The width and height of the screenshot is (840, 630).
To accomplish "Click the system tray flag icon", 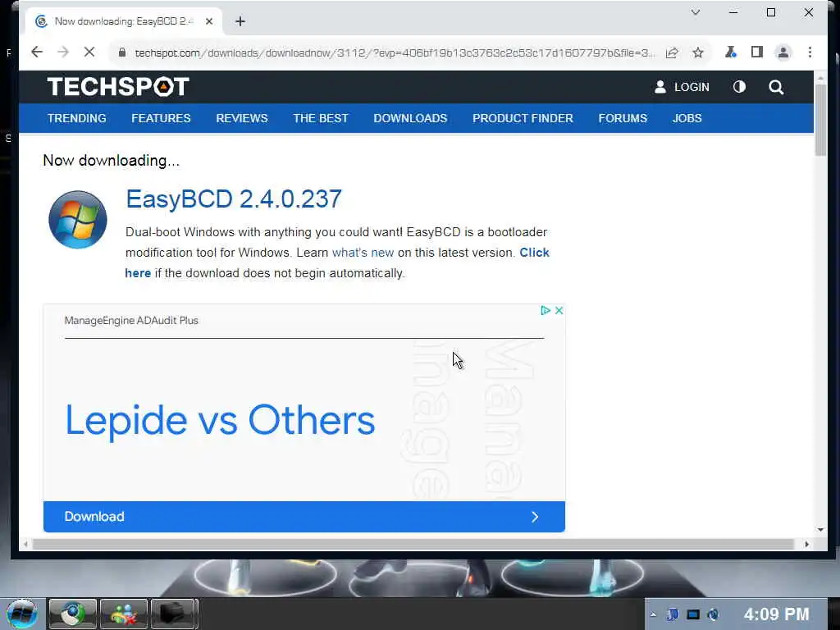I will [x=673, y=614].
